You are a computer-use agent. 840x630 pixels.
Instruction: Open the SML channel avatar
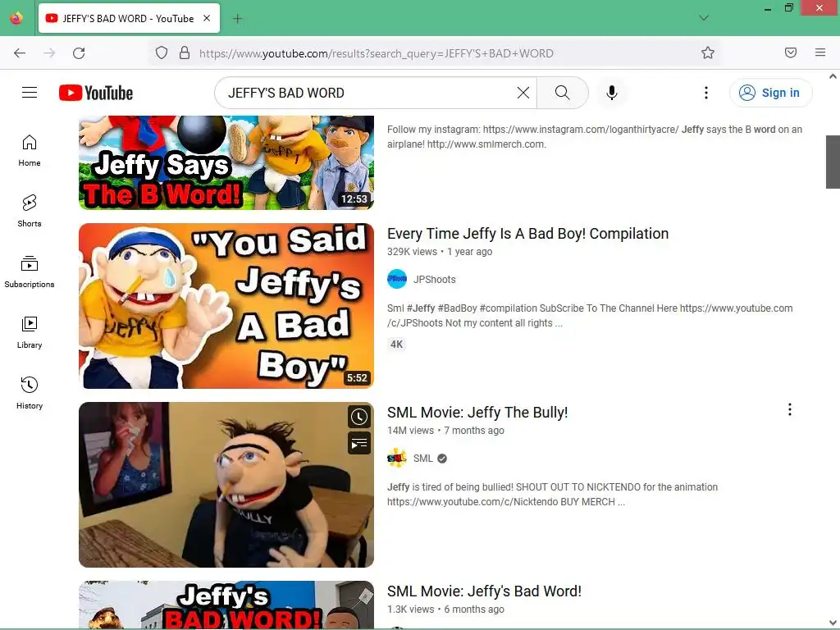[397, 458]
